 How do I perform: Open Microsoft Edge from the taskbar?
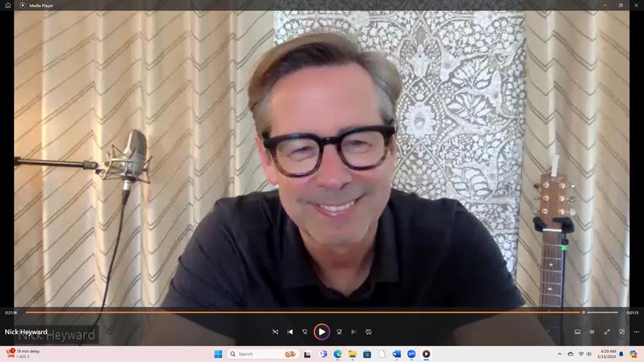tap(337, 353)
